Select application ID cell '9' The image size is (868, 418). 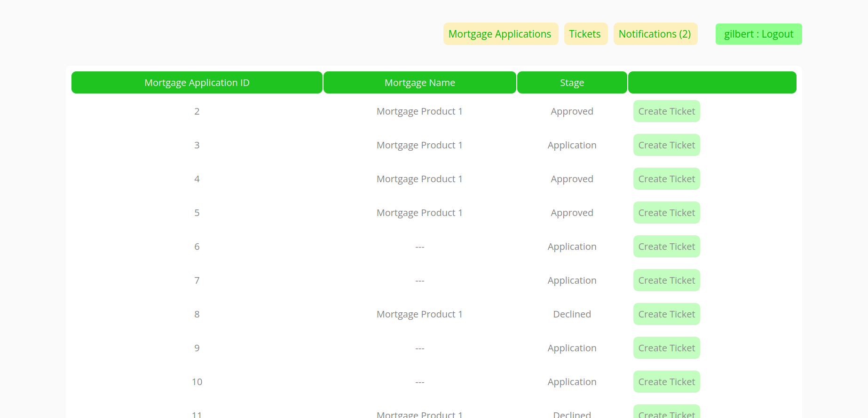point(197,348)
